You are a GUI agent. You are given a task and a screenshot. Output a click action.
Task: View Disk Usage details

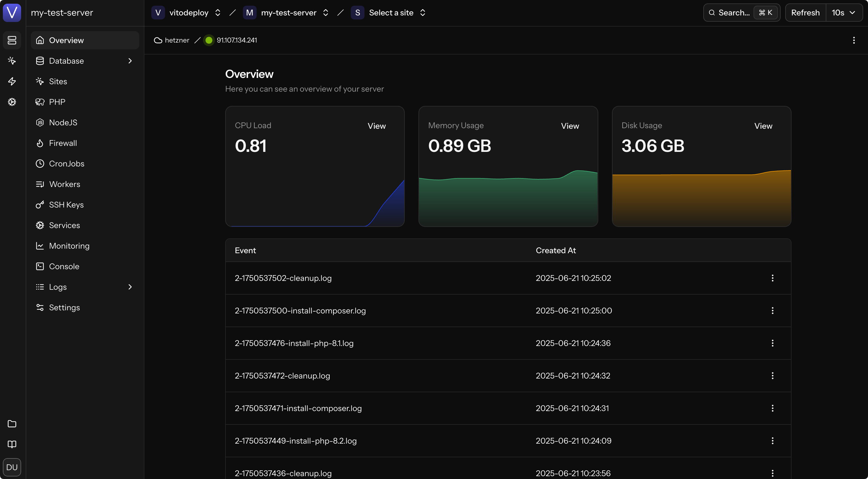(763, 126)
